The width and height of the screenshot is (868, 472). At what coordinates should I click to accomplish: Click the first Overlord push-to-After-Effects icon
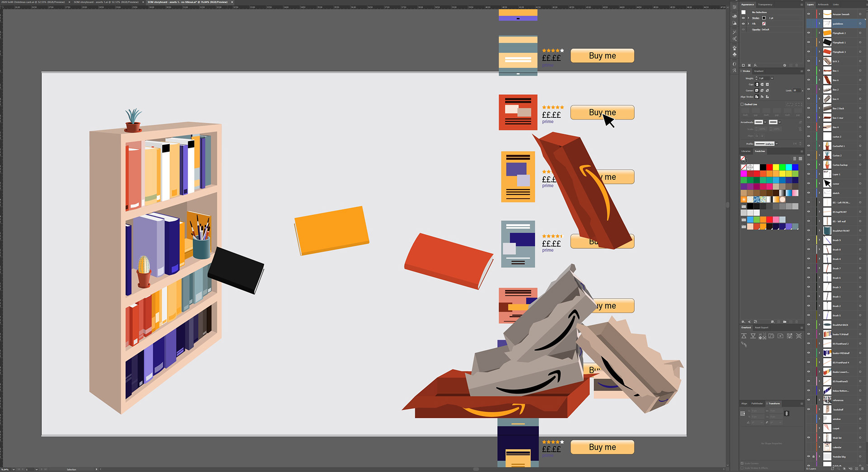744,336
